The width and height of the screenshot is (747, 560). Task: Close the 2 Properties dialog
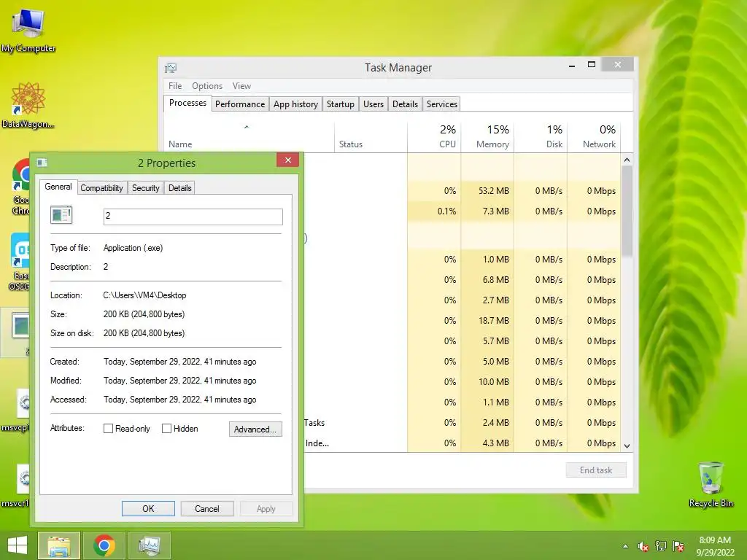click(287, 160)
